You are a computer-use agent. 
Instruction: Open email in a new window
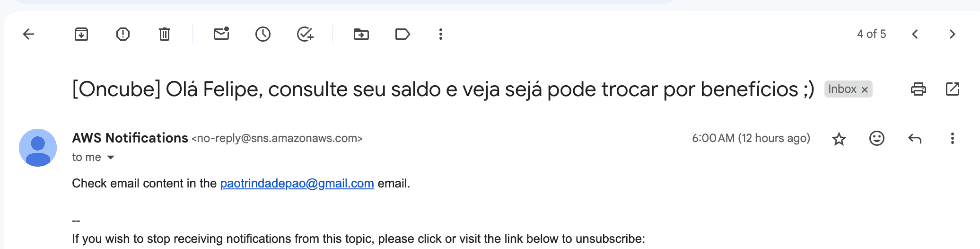[953, 89]
